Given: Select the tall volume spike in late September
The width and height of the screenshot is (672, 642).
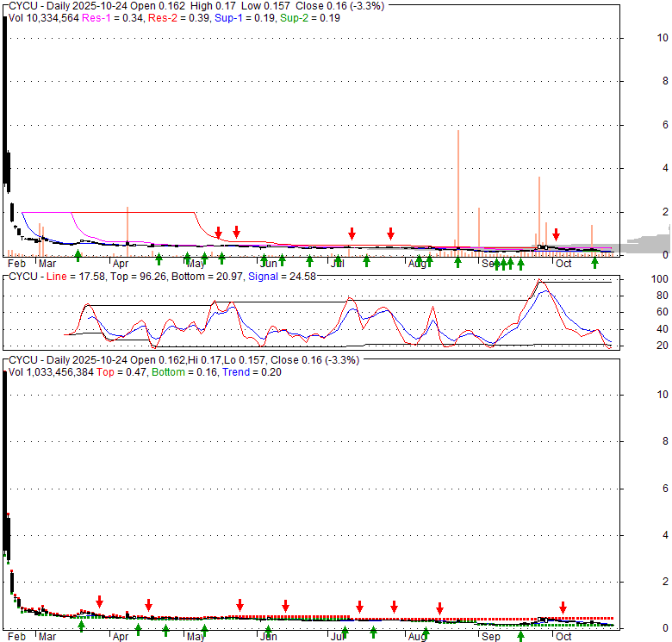Looking at the screenshot, I should [539, 216].
